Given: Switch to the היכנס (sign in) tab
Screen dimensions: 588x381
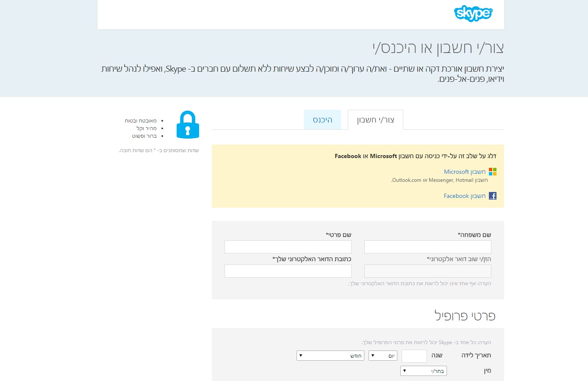Looking at the screenshot, I should [x=322, y=120].
